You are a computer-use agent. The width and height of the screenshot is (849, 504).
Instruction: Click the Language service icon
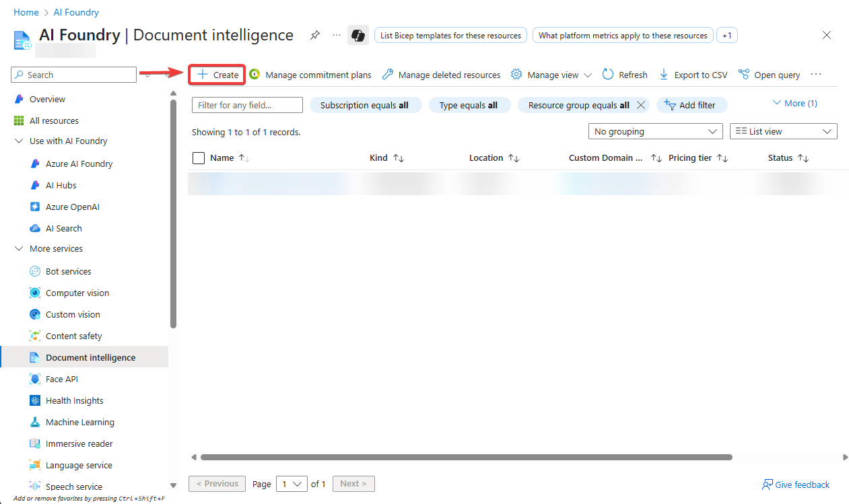[x=35, y=465]
